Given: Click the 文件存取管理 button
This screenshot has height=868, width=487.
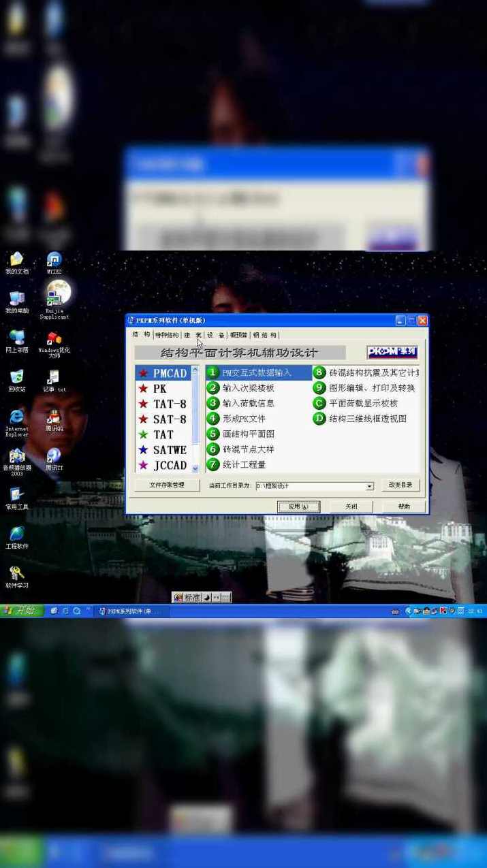Looking at the screenshot, I should point(167,485).
